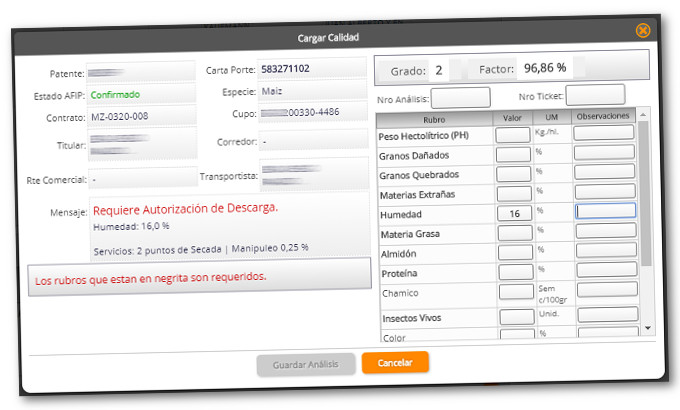Click the Especie Maíz field
The image size is (680, 410).
pos(310,92)
